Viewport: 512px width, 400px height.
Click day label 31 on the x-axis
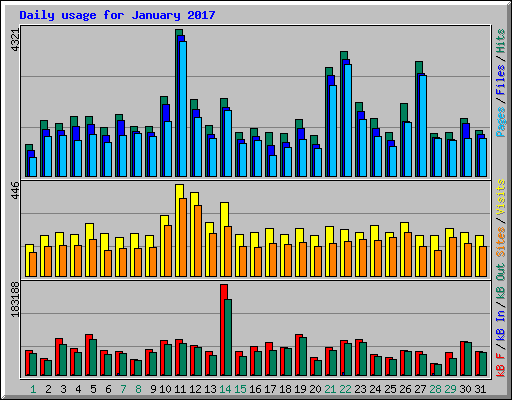(480, 389)
